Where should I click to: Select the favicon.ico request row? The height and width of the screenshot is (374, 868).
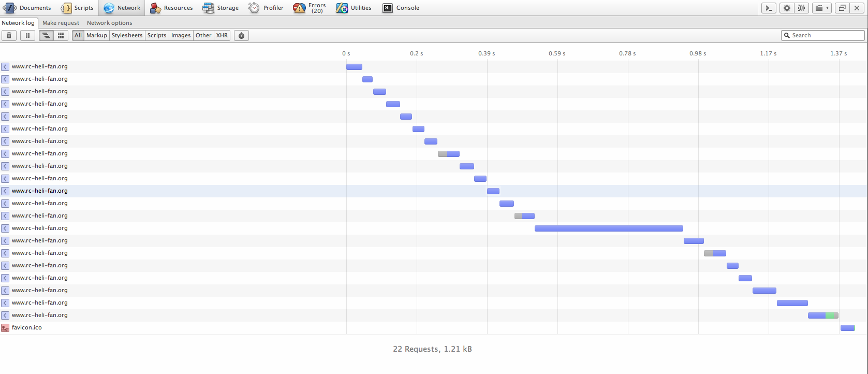pos(434,328)
